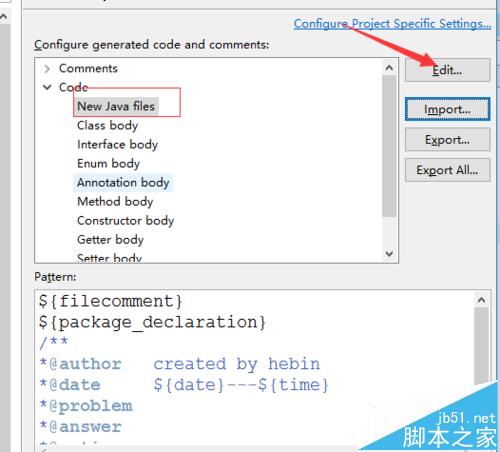This screenshot has height=452, width=500.
Task: Click template tree scrollbar down arrow
Action: coord(389,254)
